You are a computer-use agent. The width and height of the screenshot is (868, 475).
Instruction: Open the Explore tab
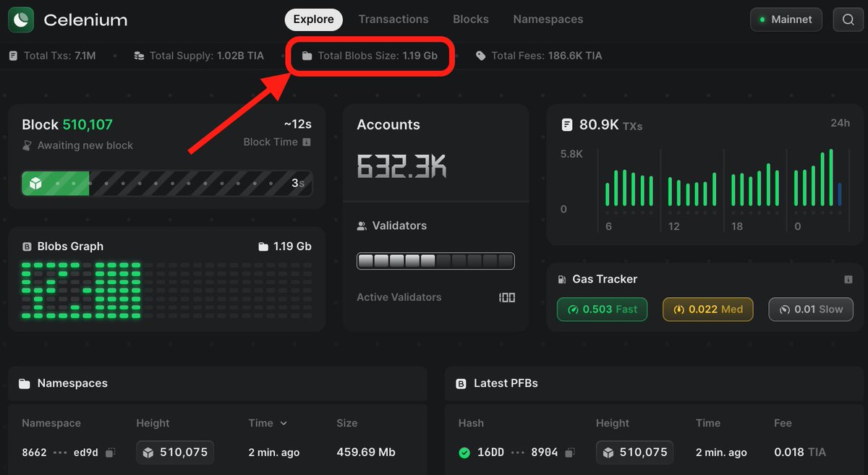313,20
